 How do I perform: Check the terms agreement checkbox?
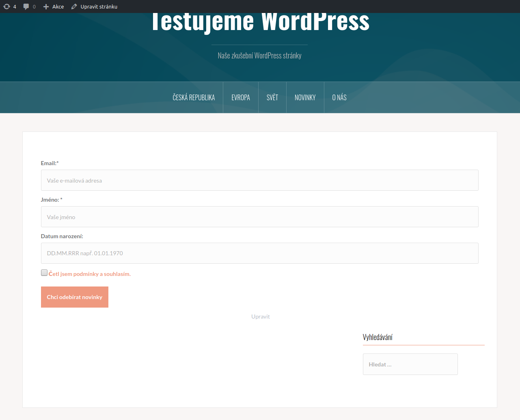point(44,273)
